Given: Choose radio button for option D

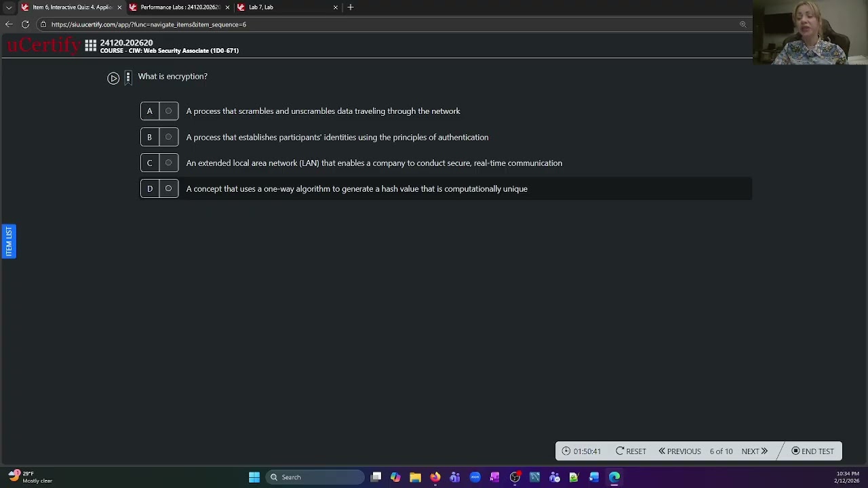Looking at the screenshot, I should click(x=168, y=188).
